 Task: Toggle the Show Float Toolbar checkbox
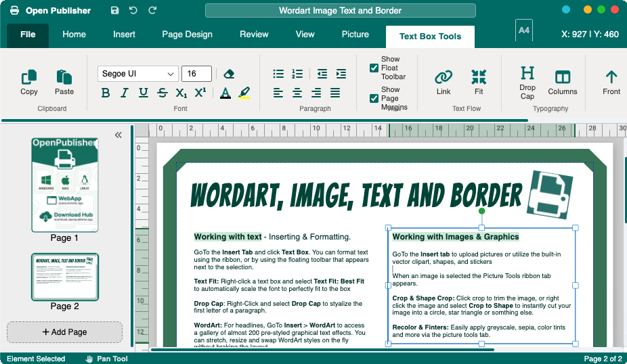pos(374,68)
